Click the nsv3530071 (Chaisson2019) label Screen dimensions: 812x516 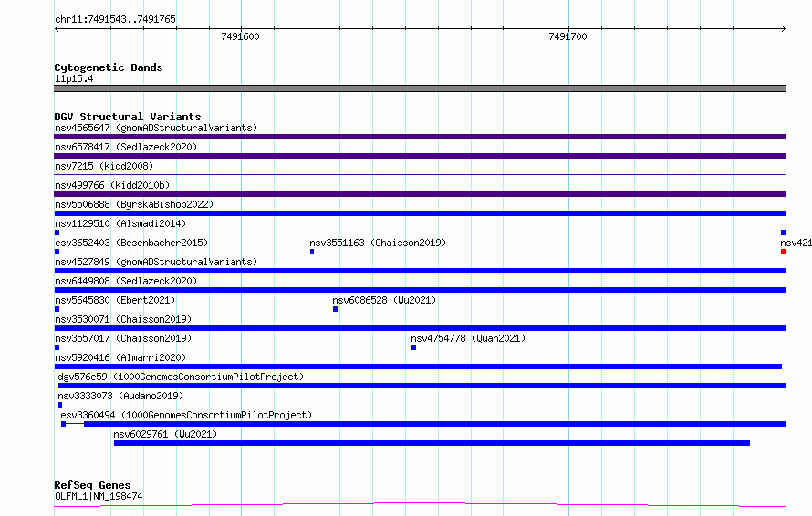point(123,319)
